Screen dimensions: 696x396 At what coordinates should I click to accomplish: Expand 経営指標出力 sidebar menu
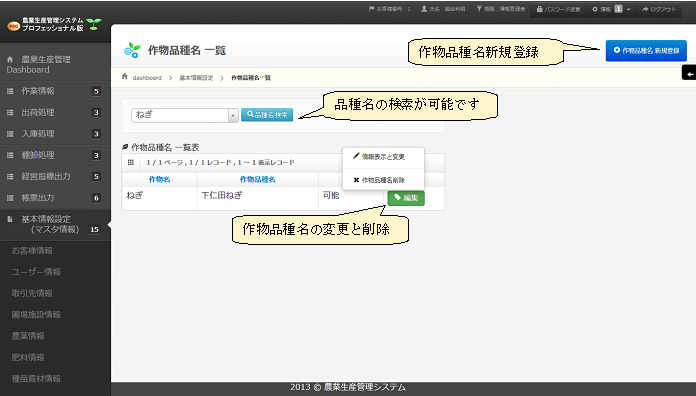(55, 176)
